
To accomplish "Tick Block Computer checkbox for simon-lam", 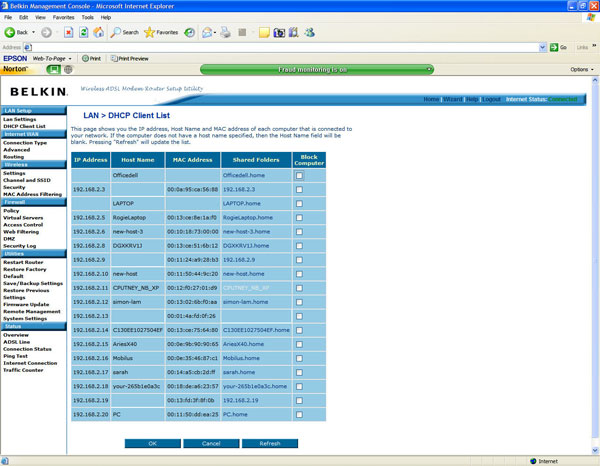I will pos(299,301).
